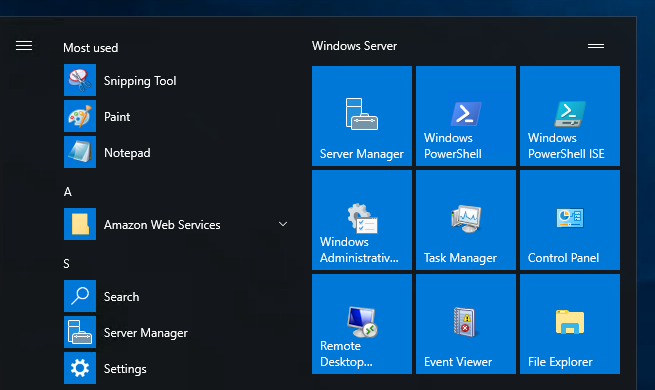Launch the Windows PowerShell tile
Image resolution: width=655 pixels, height=390 pixels.
tap(466, 116)
